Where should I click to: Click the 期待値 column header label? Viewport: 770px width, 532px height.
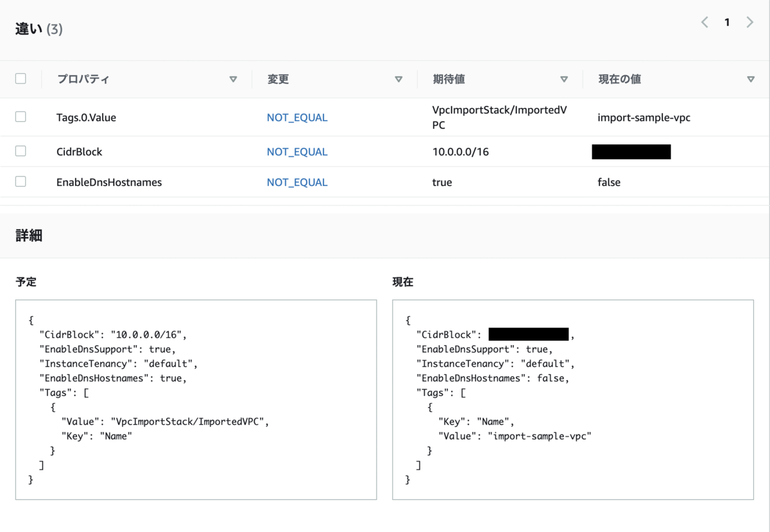449,80
